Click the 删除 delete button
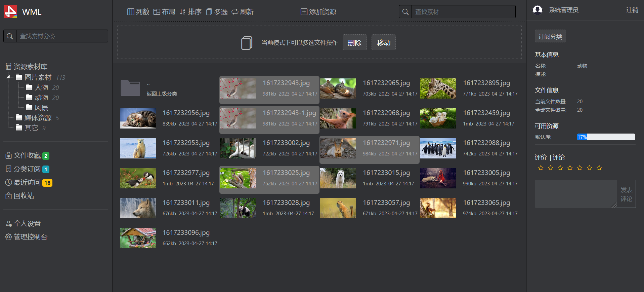Screen dimensions: 644x292 tap(355, 42)
